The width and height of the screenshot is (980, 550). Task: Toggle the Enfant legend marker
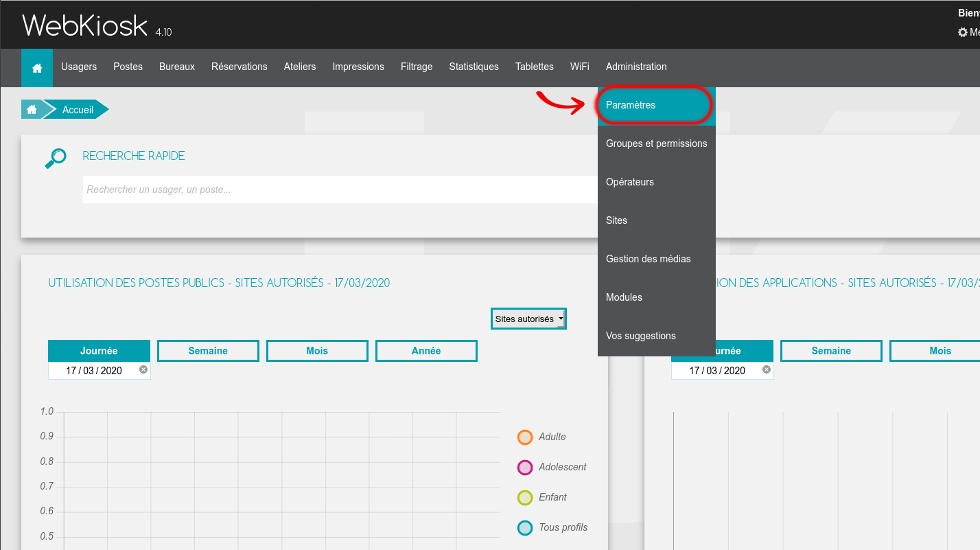(525, 498)
